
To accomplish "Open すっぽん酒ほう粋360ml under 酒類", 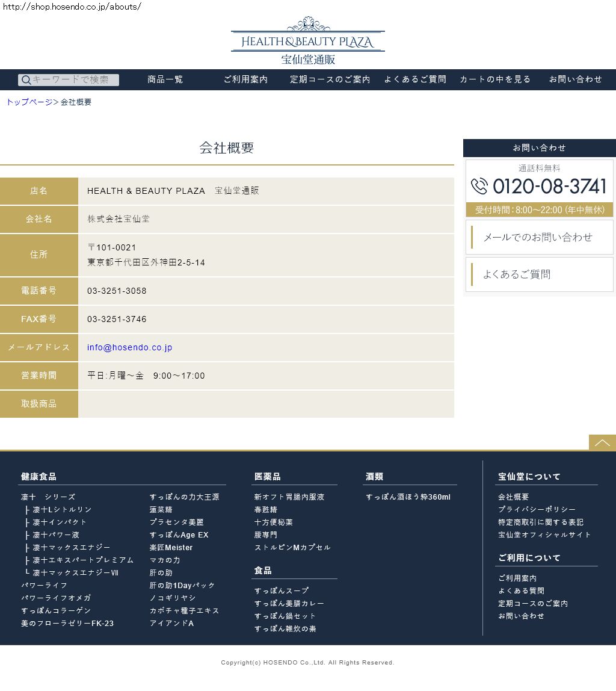I will click(x=408, y=497).
